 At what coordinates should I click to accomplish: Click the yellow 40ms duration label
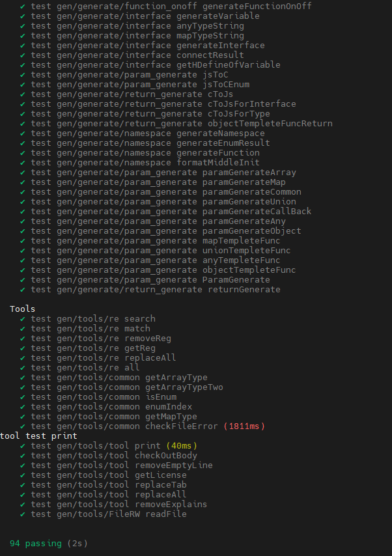click(181, 446)
